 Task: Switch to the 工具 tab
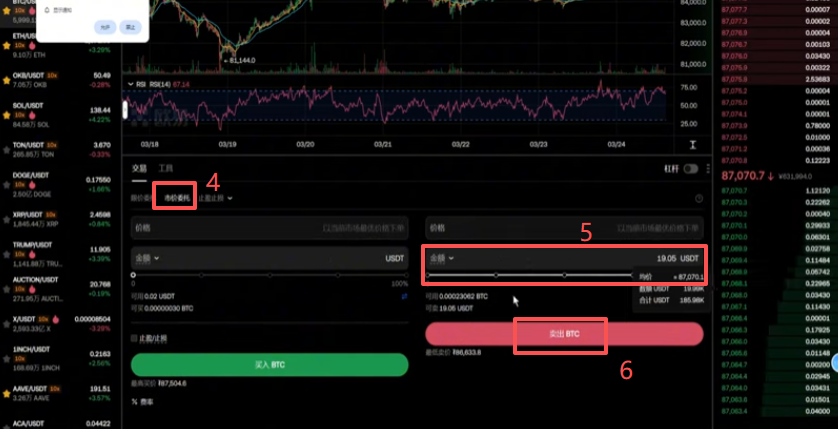[x=166, y=168]
